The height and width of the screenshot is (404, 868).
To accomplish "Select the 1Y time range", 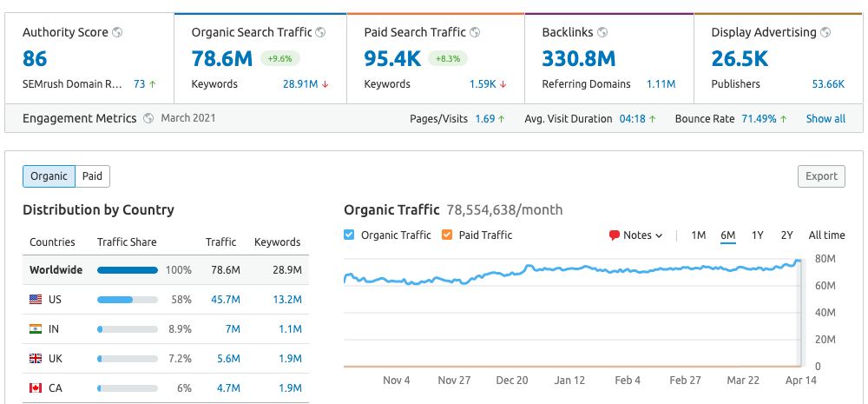I will pos(757,235).
